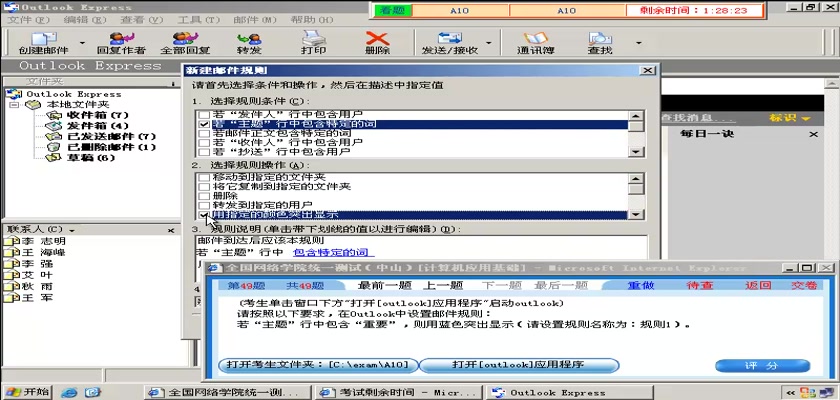Open the 编辑(E) menu

pos(85,20)
